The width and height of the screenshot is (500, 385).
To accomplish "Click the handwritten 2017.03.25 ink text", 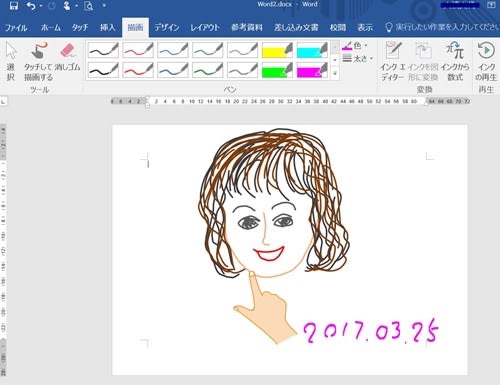I will [371, 331].
